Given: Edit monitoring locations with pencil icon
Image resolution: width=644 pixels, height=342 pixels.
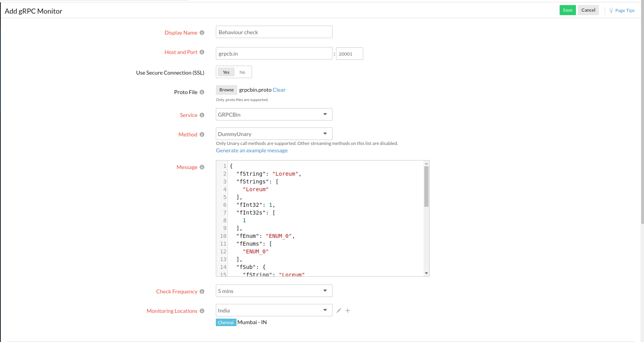Looking at the screenshot, I should coord(339,311).
